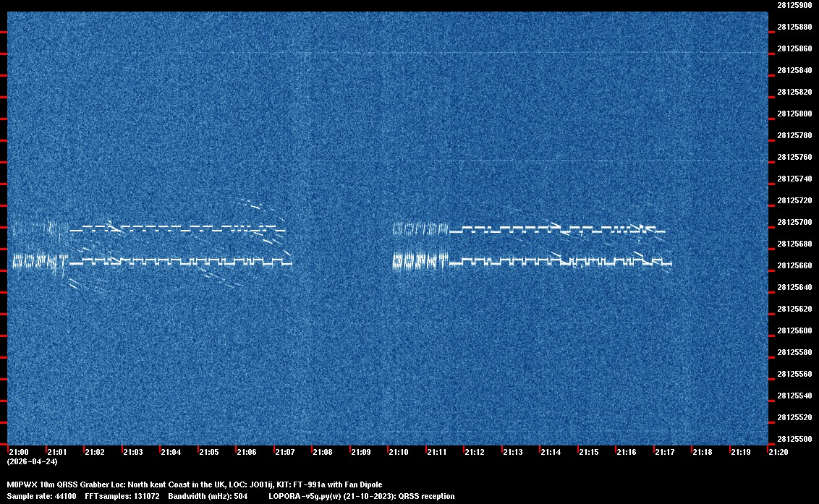
Task: Select the 21:05 time axis label
Action: pyautogui.click(x=208, y=452)
